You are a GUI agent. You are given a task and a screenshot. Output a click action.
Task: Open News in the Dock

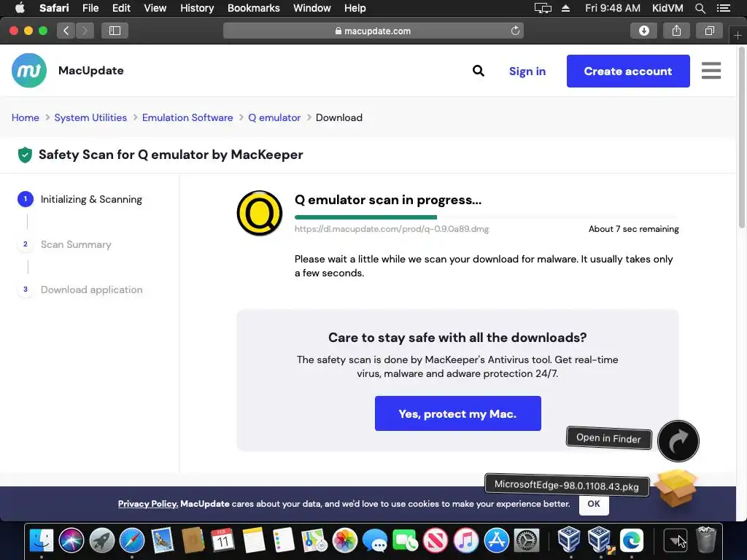[x=436, y=540]
